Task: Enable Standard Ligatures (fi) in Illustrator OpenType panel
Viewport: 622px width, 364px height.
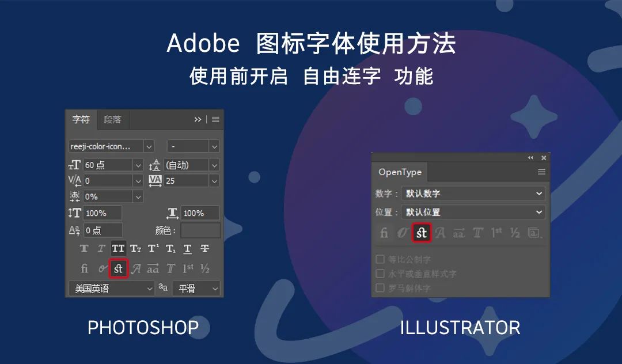Action: point(384,233)
